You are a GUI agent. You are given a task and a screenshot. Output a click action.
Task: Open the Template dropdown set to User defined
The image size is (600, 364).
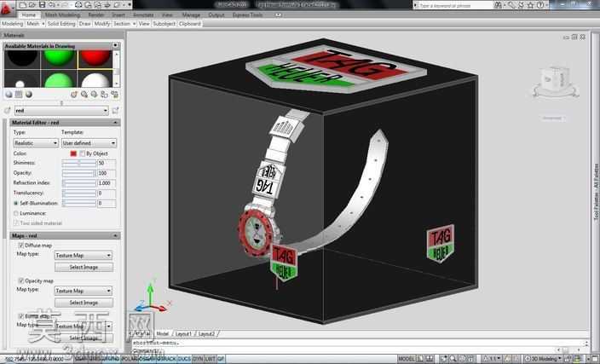point(89,143)
